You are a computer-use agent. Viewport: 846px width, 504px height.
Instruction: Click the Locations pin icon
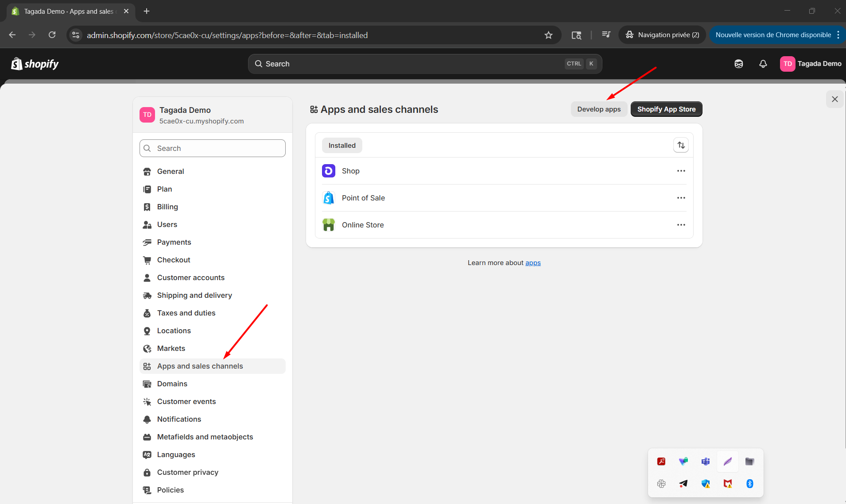147,331
